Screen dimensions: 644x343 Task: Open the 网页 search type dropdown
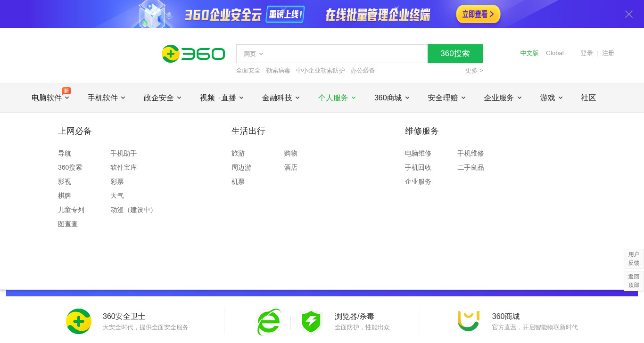(x=253, y=54)
